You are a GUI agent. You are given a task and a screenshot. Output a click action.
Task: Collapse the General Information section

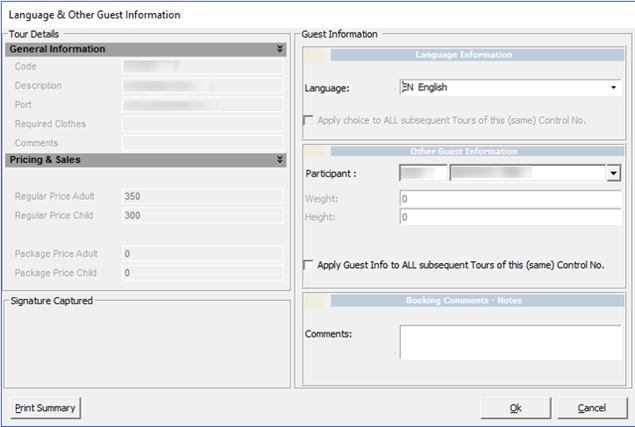[279, 49]
